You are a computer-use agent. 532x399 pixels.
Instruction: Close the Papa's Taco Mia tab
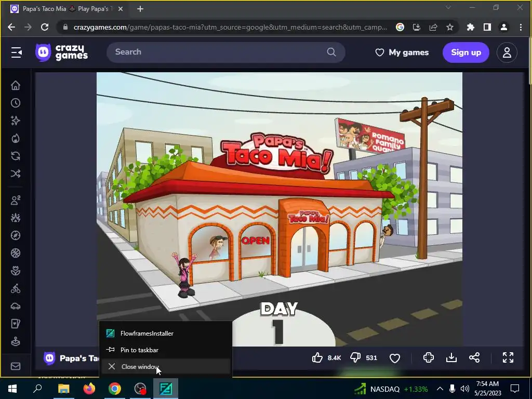tap(121, 9)
